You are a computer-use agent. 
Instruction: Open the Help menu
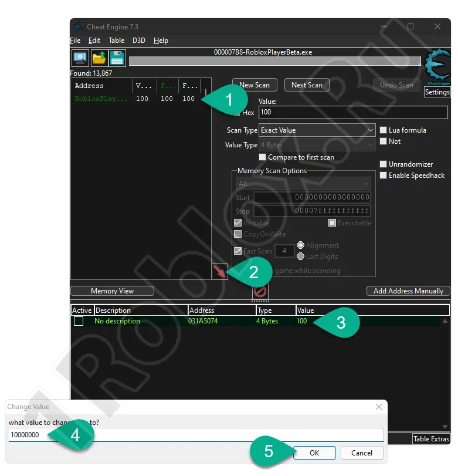tap(161, 40)
